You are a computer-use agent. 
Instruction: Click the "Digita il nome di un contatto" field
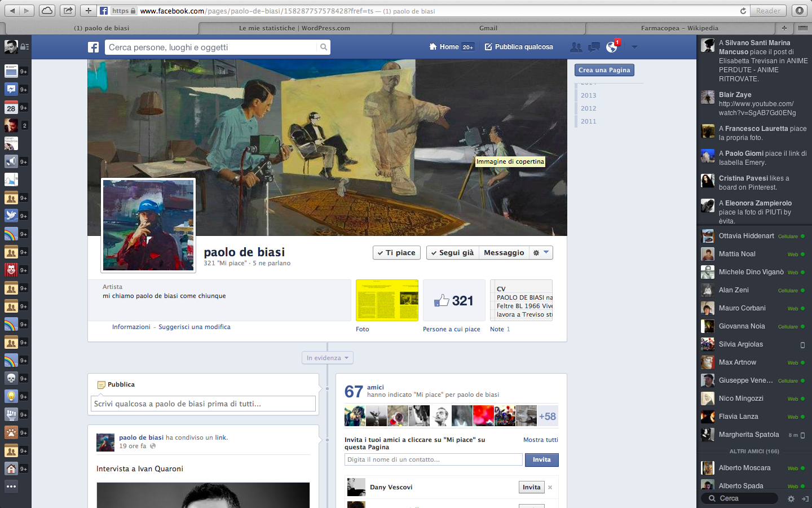(433, 459)
